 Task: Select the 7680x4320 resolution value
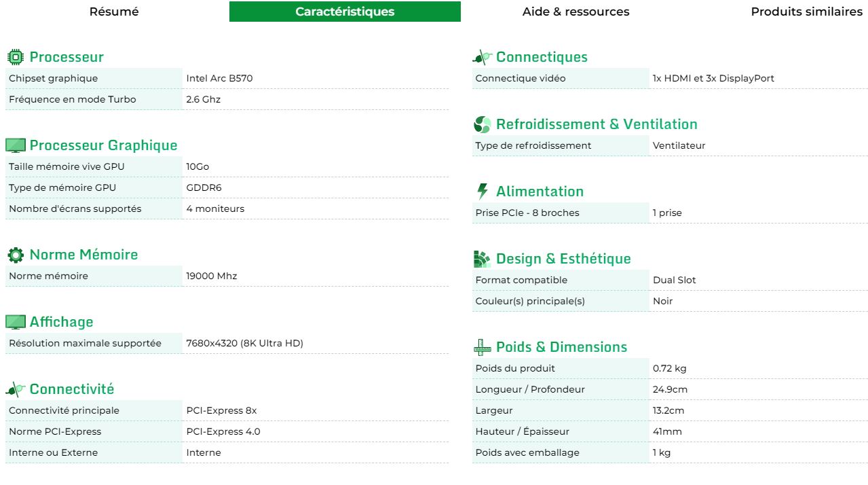tap(244, 343)
